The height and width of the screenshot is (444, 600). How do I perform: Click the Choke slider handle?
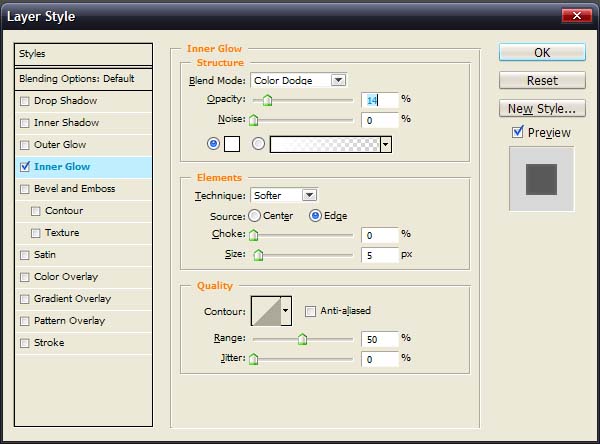pos(253,235)
